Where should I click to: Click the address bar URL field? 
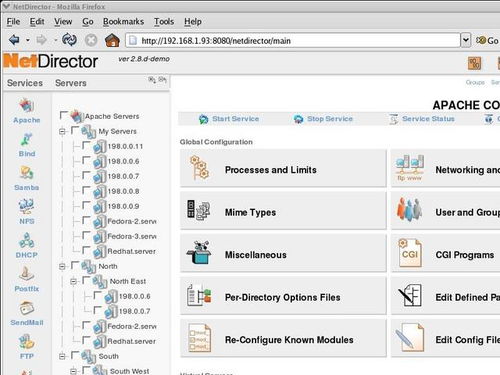293,40
